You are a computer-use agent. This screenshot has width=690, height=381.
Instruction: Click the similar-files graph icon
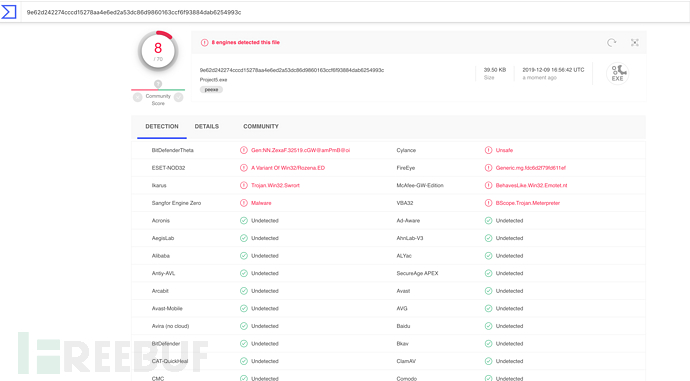(635, 43)
